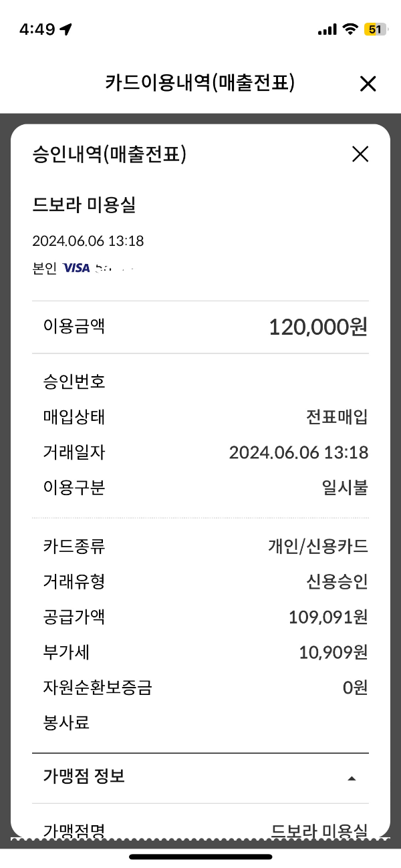Image resolution: width=401 pixels, height=868 pixels.
Task: Tap the 부가세 10,909원 value
Action: point(333,652)
